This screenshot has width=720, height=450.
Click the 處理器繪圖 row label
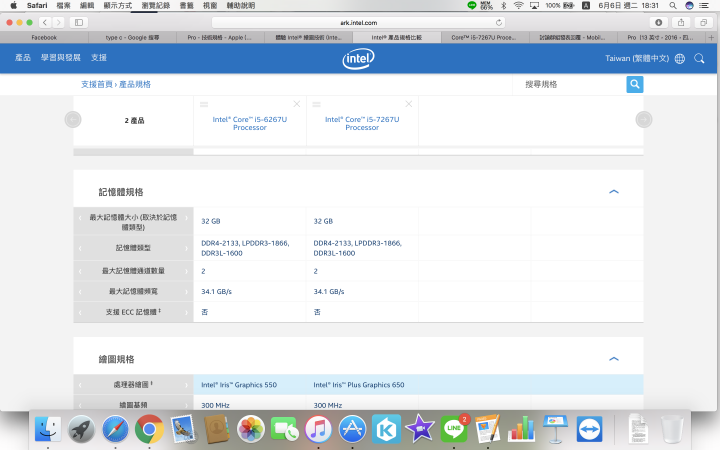(x=133, y=384)
